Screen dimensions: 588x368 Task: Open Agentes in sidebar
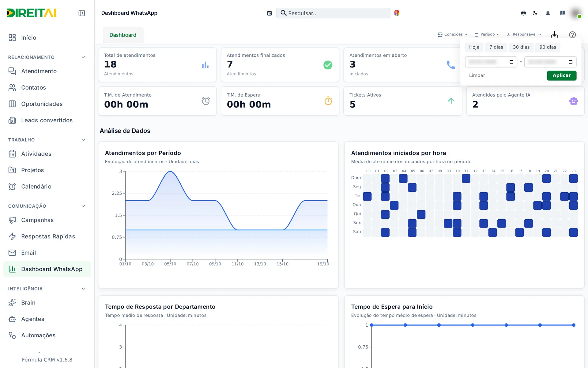[47, 319]
